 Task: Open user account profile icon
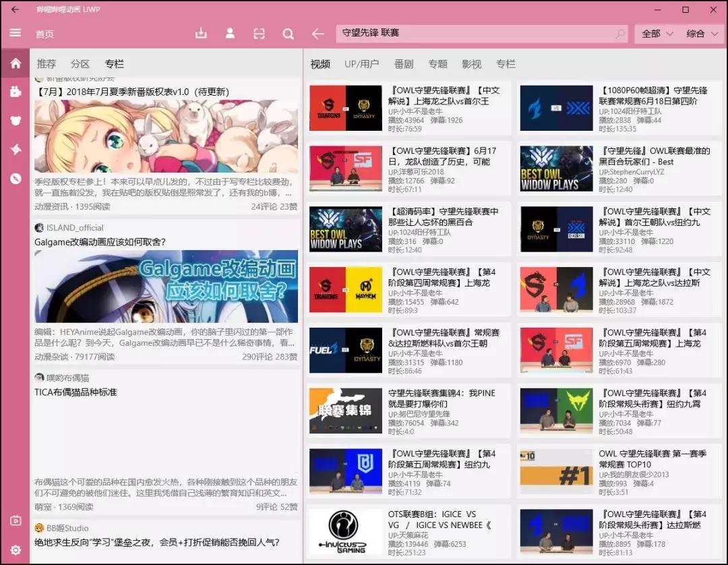pos(230,34)
